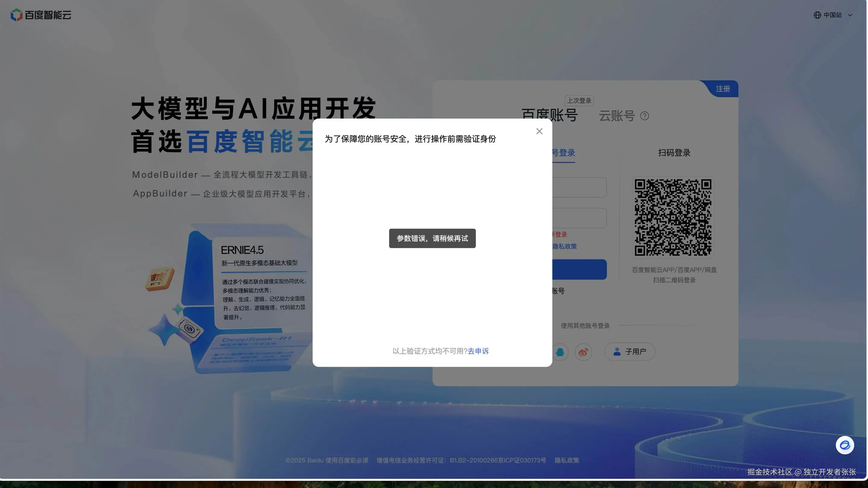Open the 注册 registration tab

723,89
